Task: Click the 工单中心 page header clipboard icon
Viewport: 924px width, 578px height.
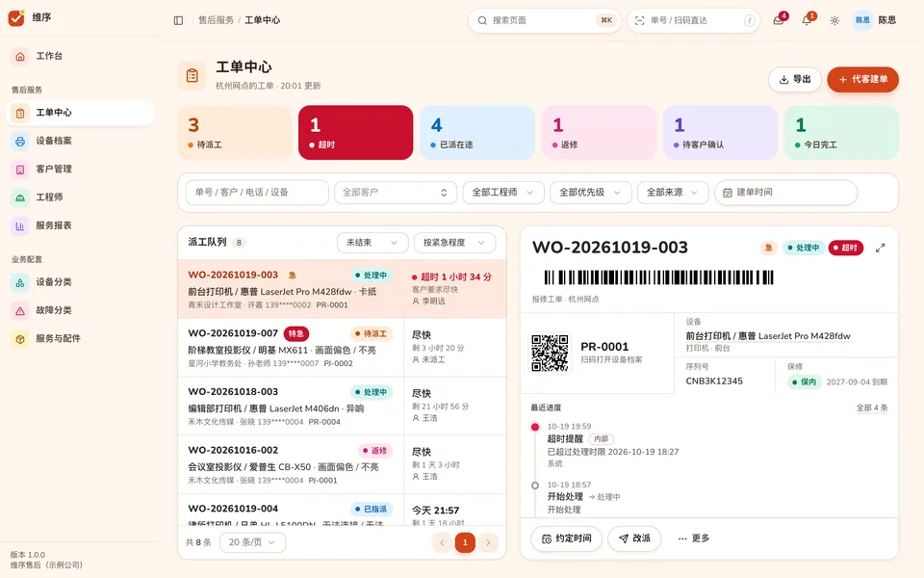Action: point(192,75)
